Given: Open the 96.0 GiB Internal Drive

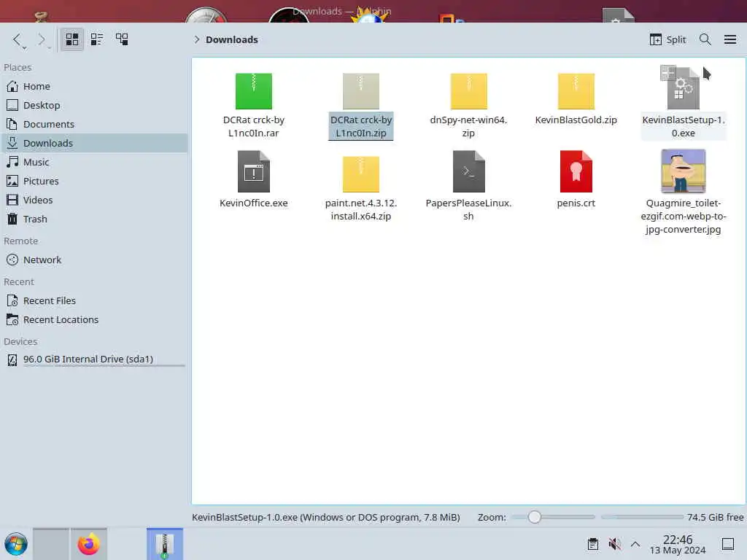Looking at the screenshot, I should (x=94, y=359).
